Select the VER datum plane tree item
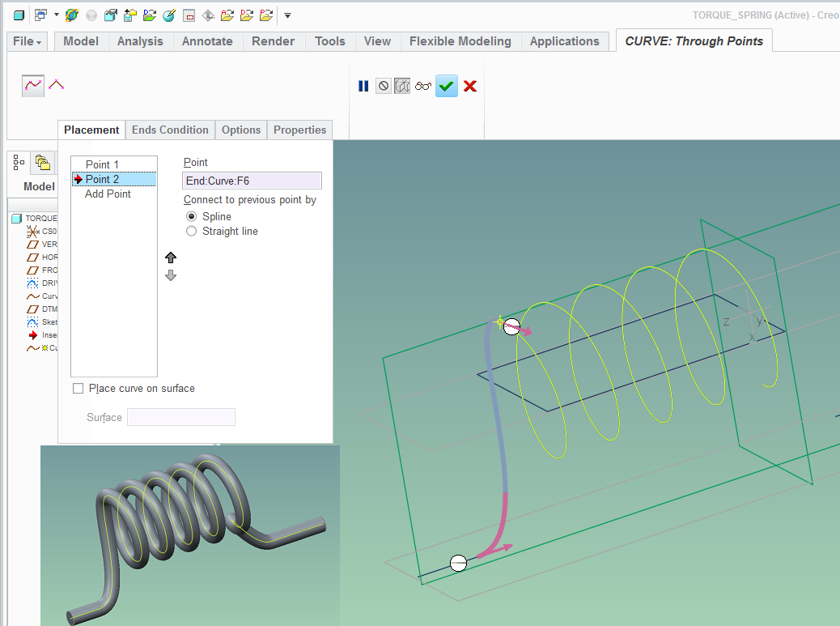Viewport: 840px width, 626px height. tap(42, 245)
